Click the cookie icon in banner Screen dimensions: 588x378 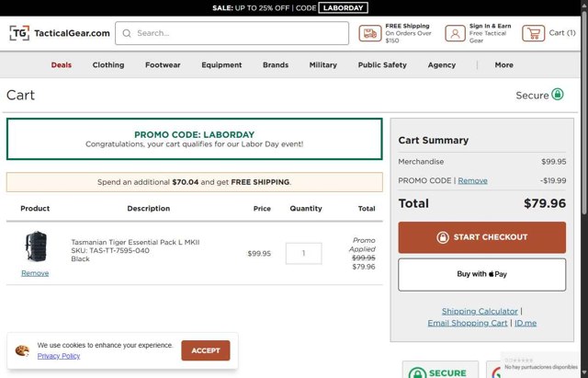22,350
